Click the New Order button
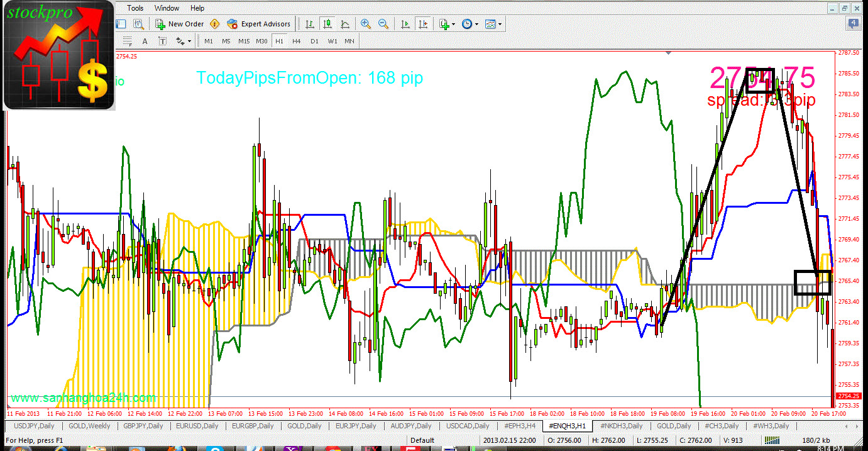The image size is (868, 451). [x=180, y=24]
